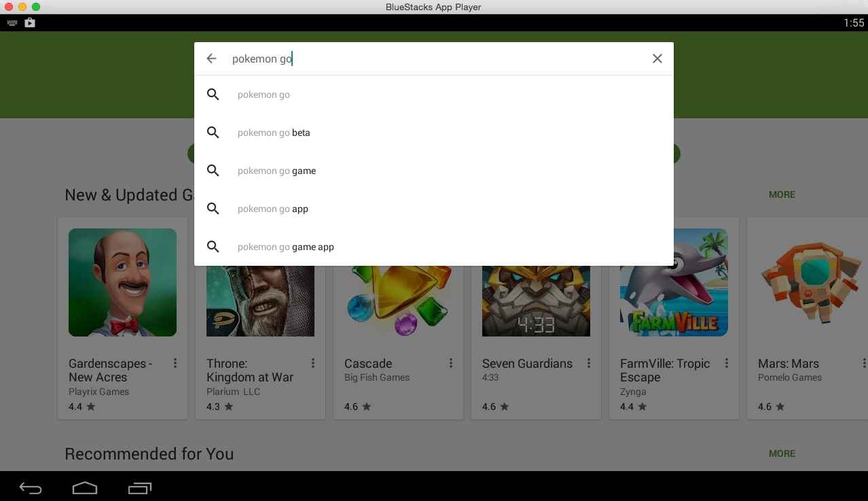This screenshot has width=868, height=501.
Task: Clear search text with X icon
Action: pos(657,58)
